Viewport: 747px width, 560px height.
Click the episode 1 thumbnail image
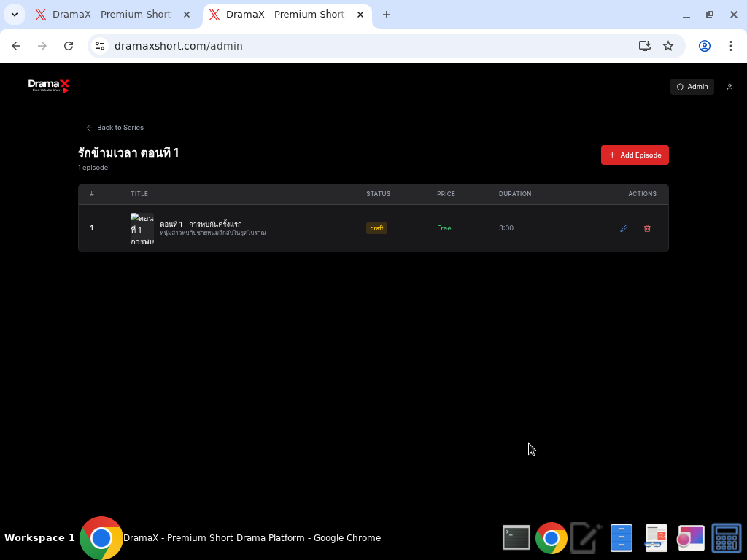point(142,228)
